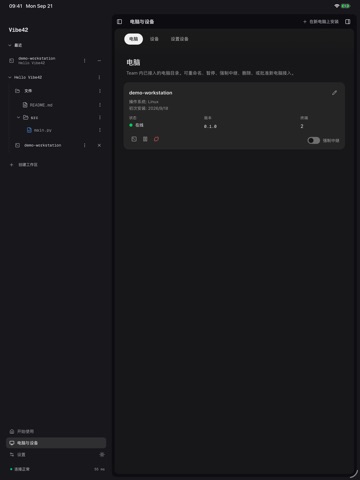Open more options for Hello Vibe42
This screenshot has height=480, width=360.
tap(99, 77)
